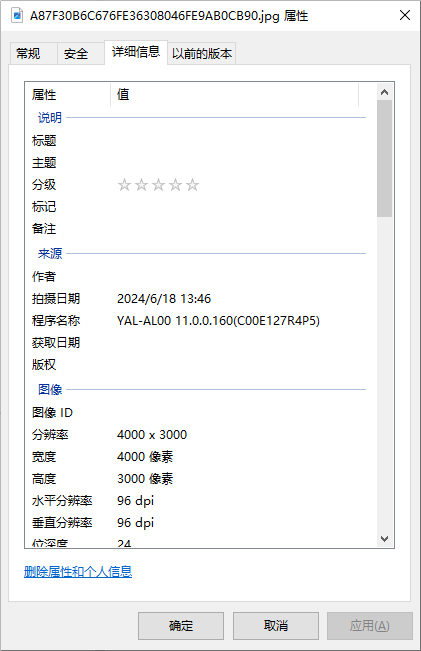Screen dimensions: 421x651
Task: Select the 程序名称 property label
Action: click(56, 321)
